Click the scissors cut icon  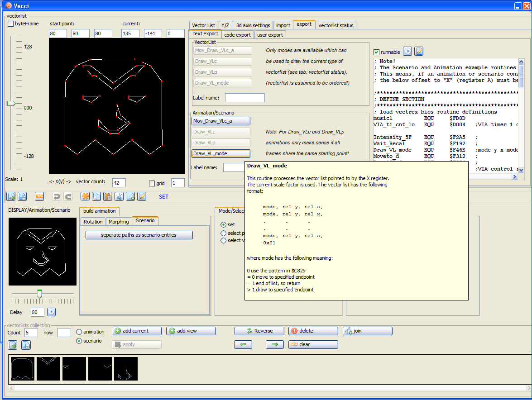pyautogui.click(x=119, y=196)
